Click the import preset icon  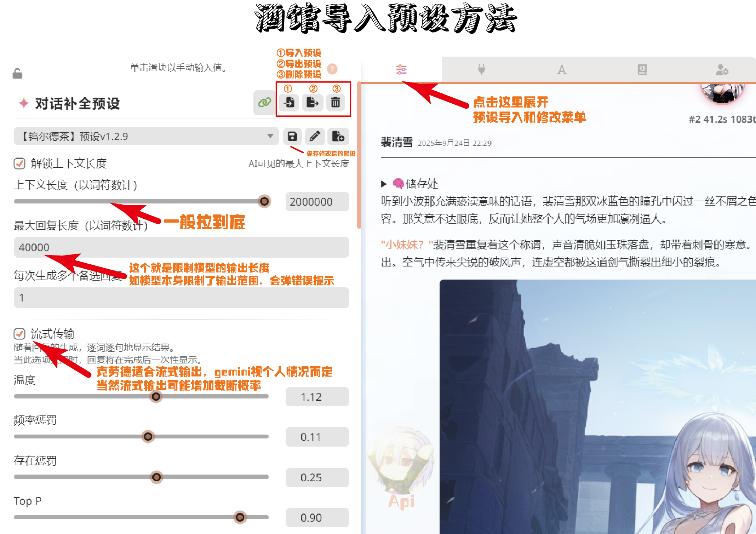point(289,103)
